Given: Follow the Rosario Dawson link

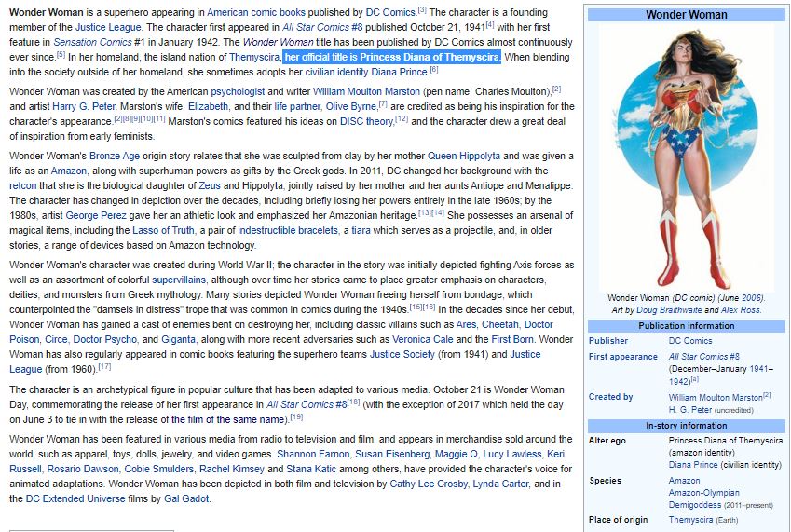Looking at the screenshot, I should (x=83, y=469).
